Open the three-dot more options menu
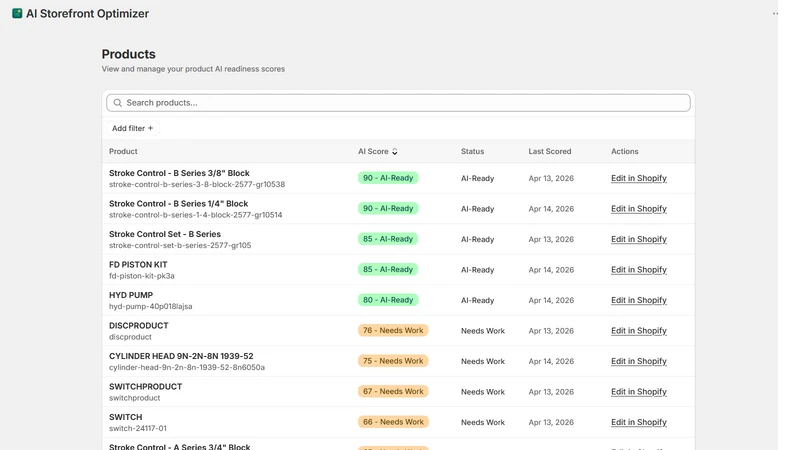Viewport: 800px width, 450px height. coord(775,14)
